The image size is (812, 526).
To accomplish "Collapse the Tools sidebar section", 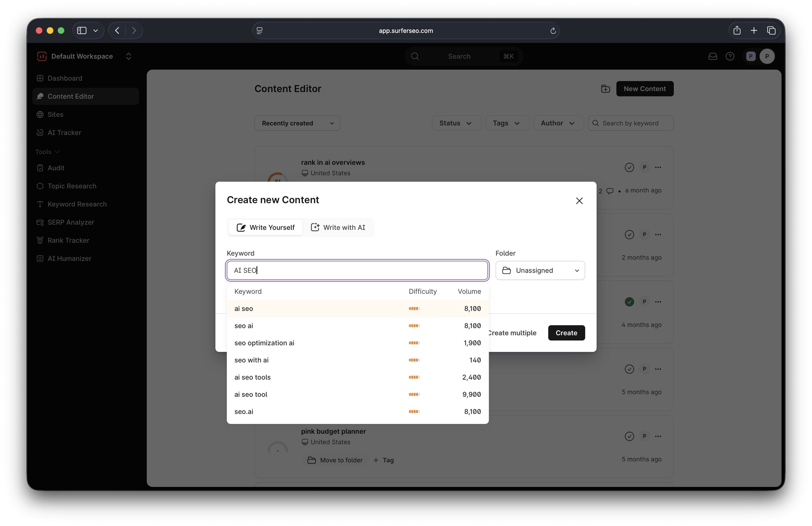I will point(47,151).
